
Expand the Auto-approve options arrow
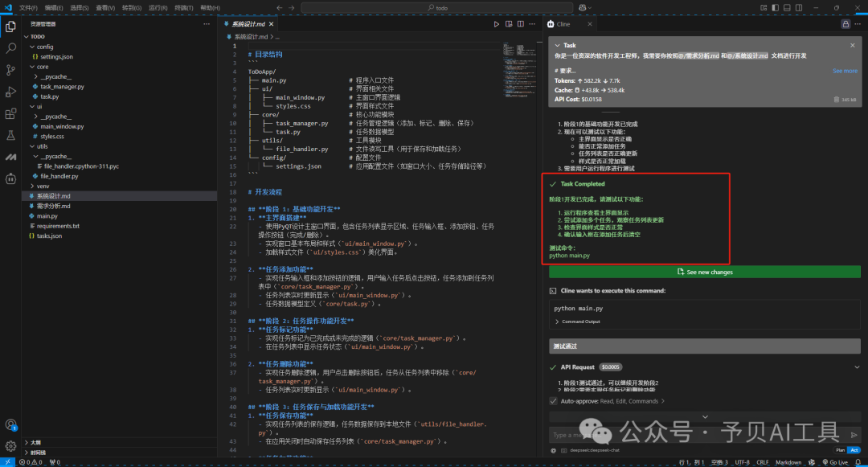(662, 401)
